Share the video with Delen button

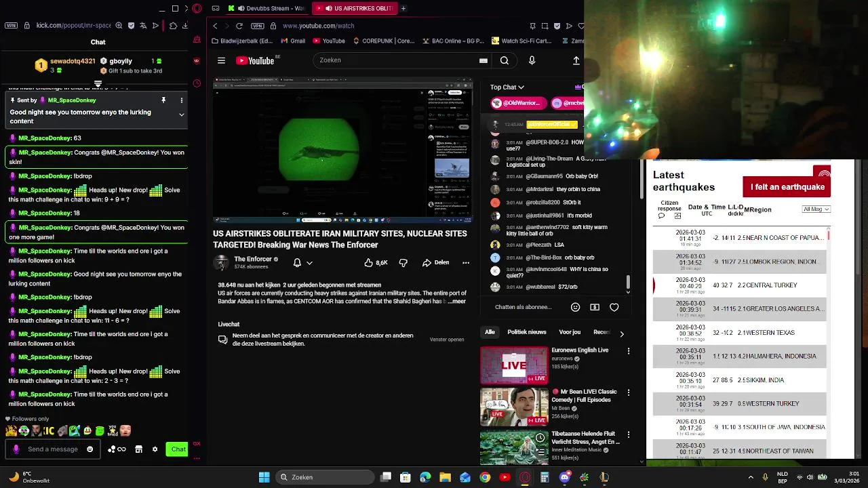coord(435,262)
